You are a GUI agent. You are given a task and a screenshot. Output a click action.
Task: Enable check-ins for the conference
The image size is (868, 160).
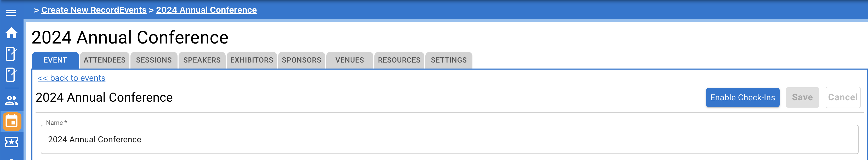pyautogui.click(x=743, y=97)
